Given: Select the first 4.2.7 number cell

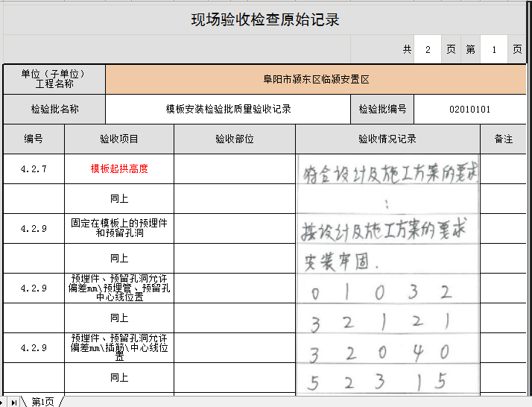Looking at the screenshot, I should [x=34, y=169].
